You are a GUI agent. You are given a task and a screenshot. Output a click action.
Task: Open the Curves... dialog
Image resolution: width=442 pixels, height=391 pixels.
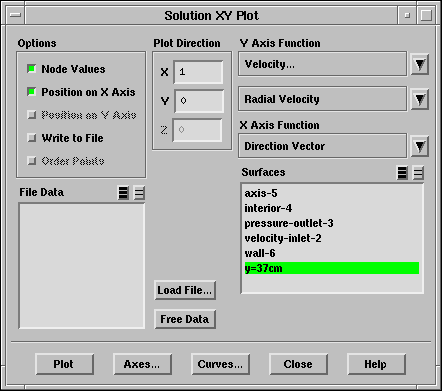(x=220, y=364)
